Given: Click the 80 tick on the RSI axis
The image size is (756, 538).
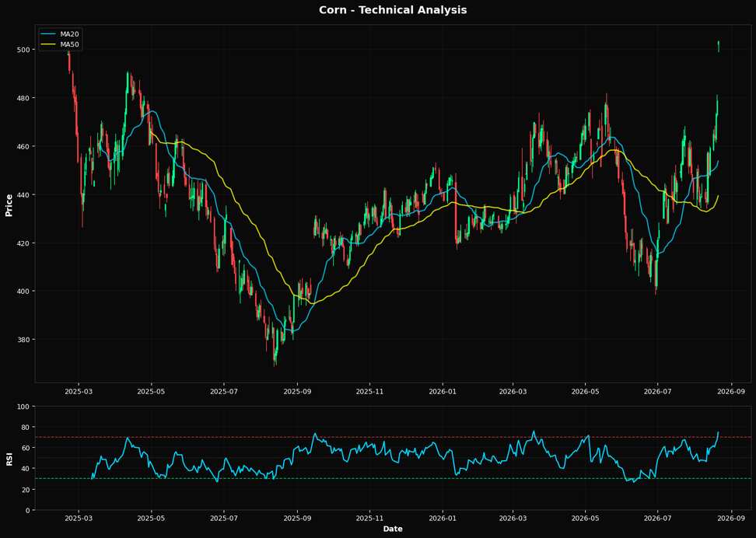Looking at the screenshot, I should (25, 427).
